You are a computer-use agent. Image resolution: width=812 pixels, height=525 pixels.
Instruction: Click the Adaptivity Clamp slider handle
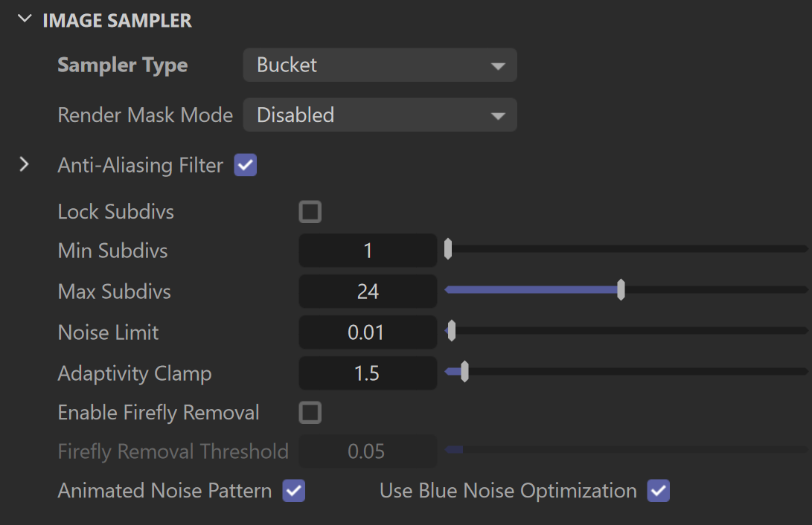(464, 371)
